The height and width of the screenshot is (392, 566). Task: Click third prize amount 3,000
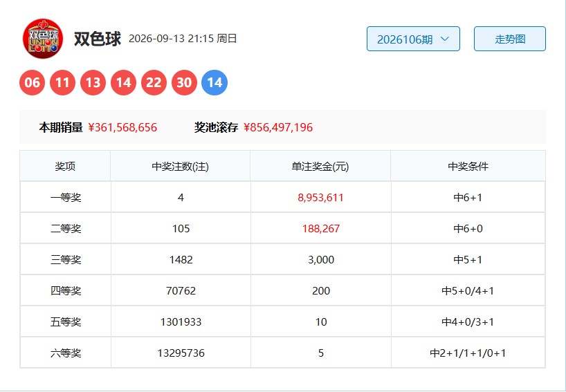pos(321,260)
